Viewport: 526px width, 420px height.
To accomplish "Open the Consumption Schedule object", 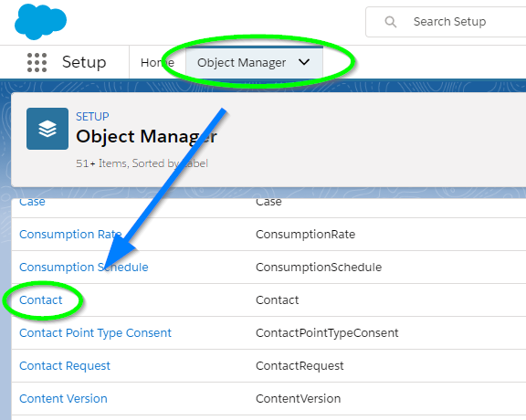I will [83, 267].
